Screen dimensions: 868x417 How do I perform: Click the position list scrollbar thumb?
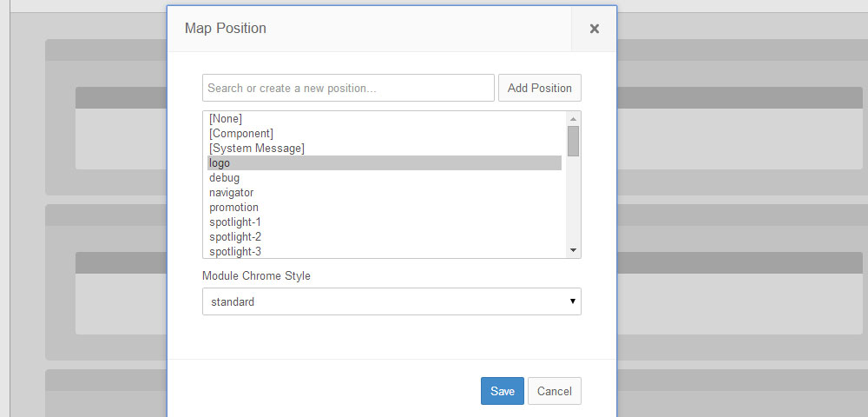pyautogui.click(x=573, y=142)
